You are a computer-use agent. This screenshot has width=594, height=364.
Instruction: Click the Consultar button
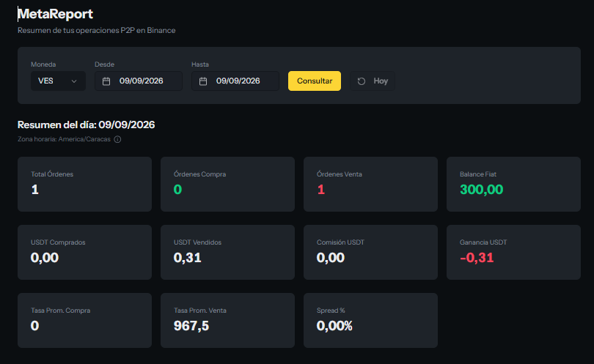(315, 81)
